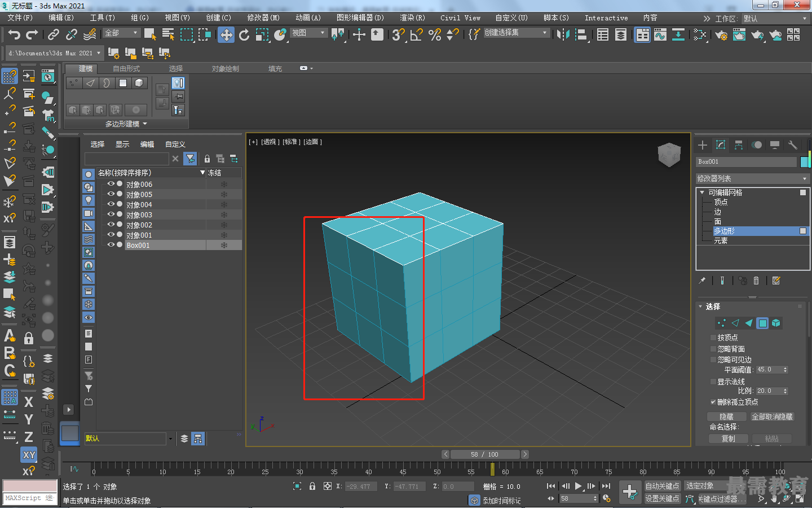Enable 显示法线 checkbox
This screenshot has height=508, width=812.
[x=713, y=382]
